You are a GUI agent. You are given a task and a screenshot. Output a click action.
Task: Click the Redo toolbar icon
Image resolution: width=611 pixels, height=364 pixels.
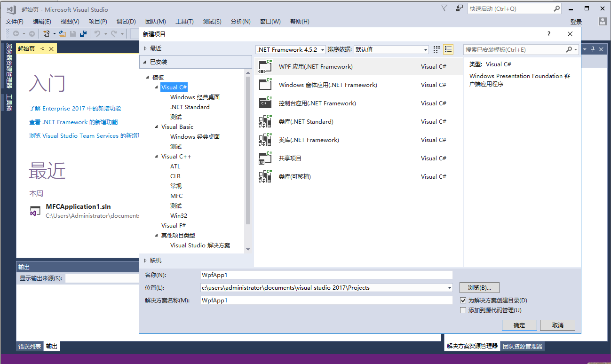[113, 33]
